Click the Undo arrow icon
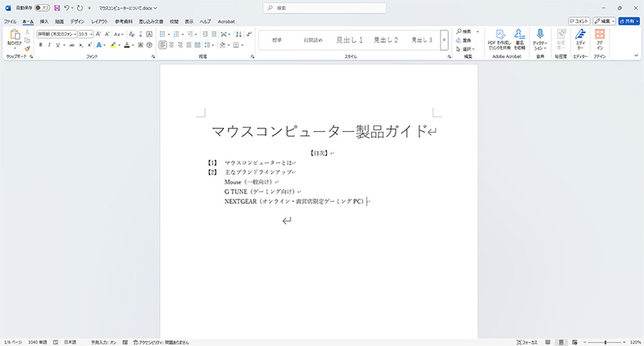Viewport: 644px width, 346px height. [67, 8]
